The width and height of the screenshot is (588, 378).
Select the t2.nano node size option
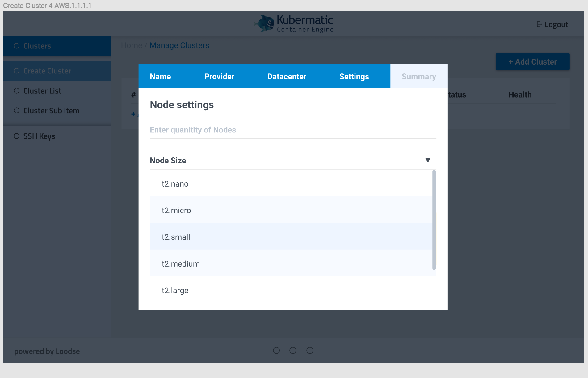tap(175, 183)
